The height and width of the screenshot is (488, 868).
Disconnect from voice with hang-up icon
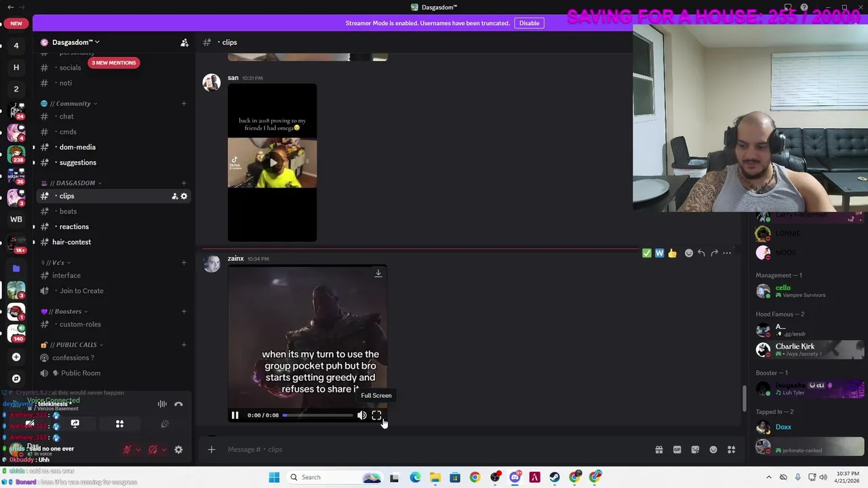[x=178, y=404]
